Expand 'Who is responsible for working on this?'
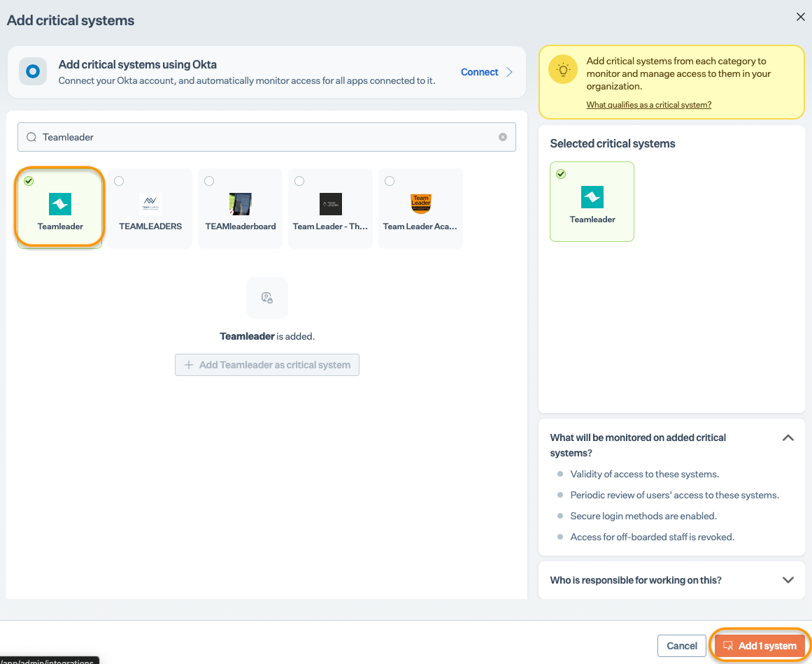Screen dimensions: 812x664 (x=788, y=580)
